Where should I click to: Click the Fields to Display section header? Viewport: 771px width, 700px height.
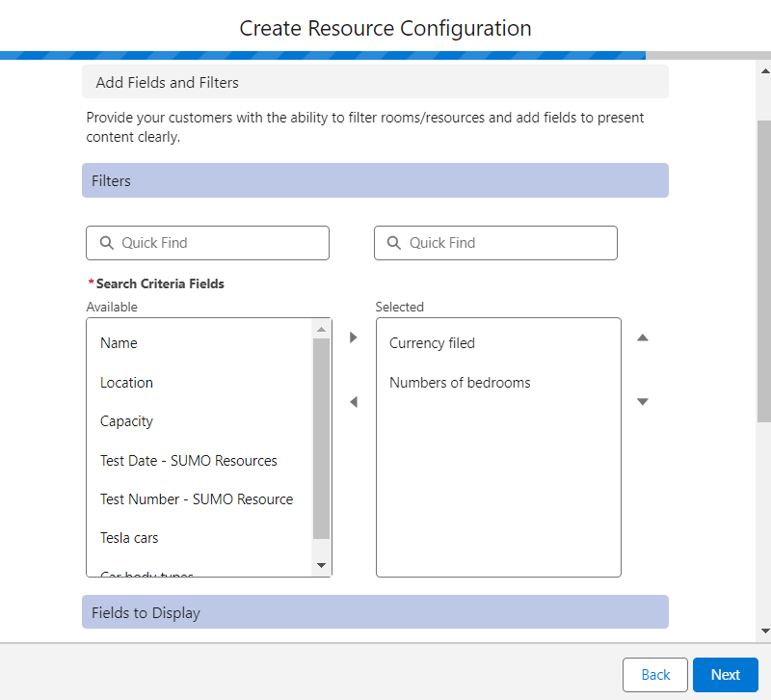click(375, 612)
